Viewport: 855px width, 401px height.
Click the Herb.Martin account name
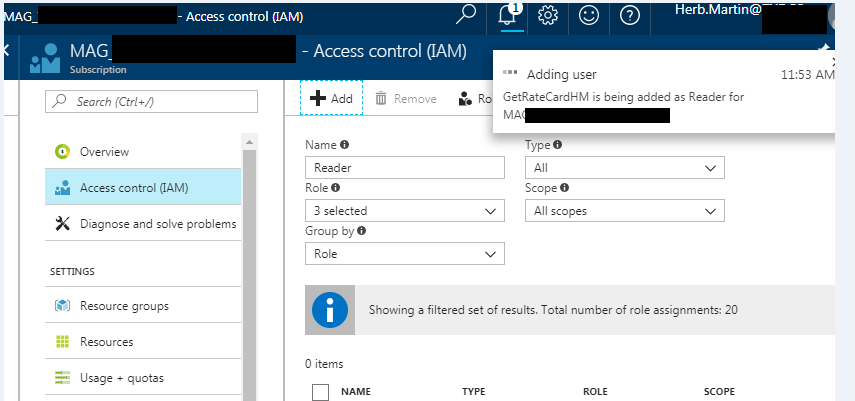tap(718, 10)
